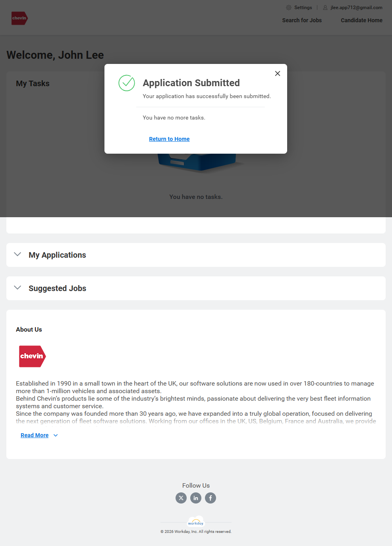392x546 pixels.
Task: Open Settings gear icon in header
Action: click(289, 8)
